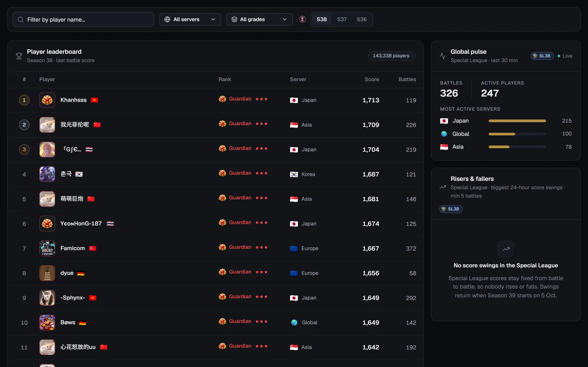The height and width of the screenshot is (367, 588).
Task: Click the Germany flag next to dyue
Action: [81, 273]
